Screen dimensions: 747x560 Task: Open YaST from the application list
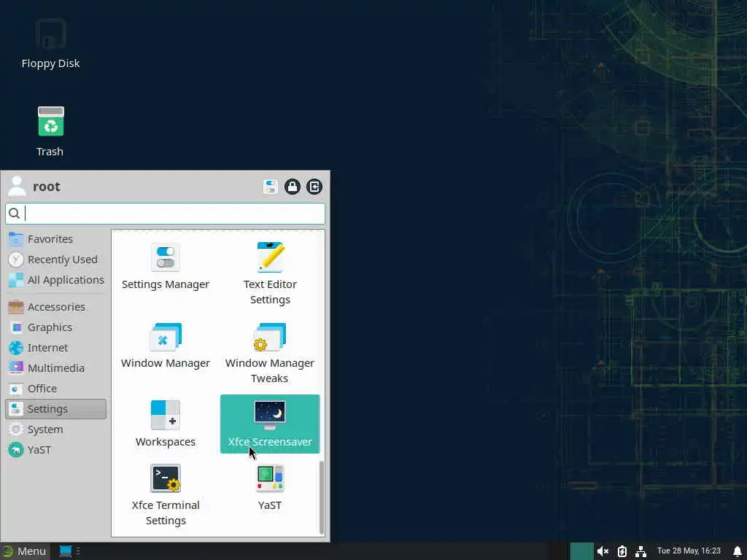[x=270, y=488]
